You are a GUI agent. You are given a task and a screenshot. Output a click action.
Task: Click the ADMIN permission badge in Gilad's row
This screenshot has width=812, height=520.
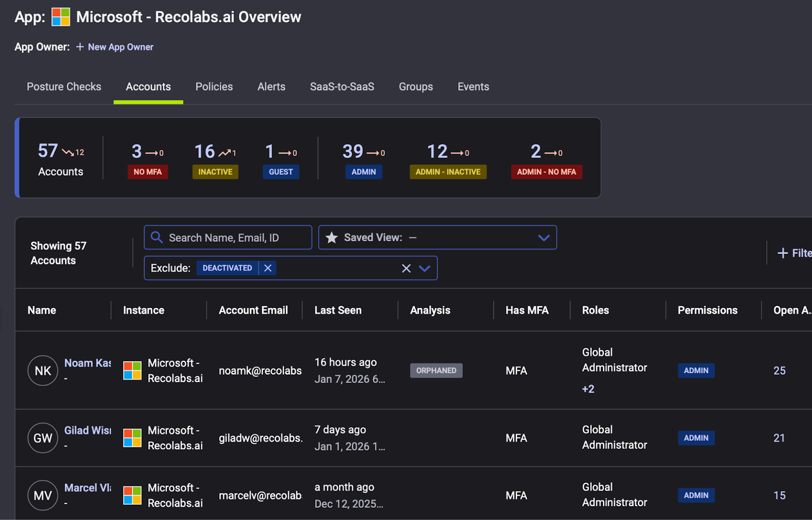(x=696, y=438)
